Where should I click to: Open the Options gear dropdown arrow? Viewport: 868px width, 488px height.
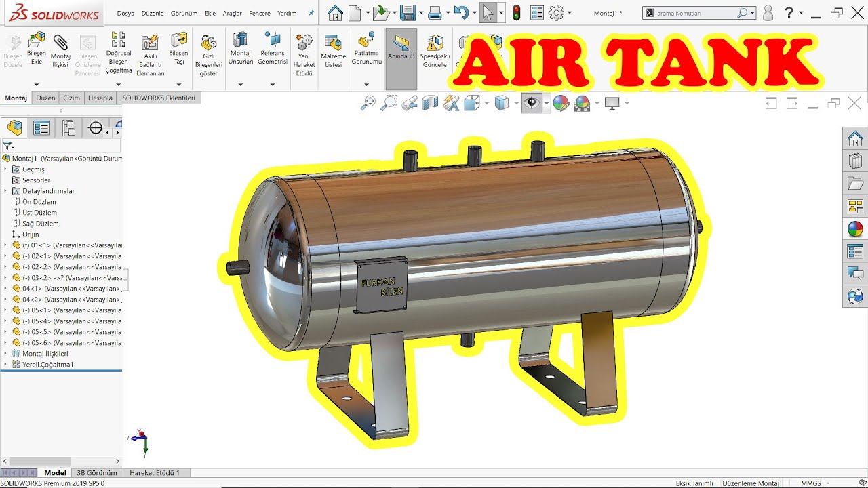pos(569,13)
